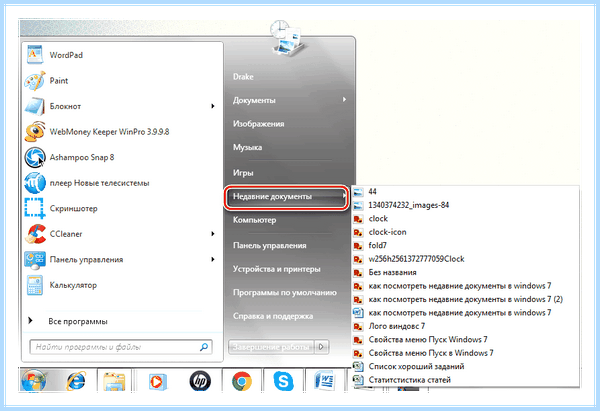The width and height of the screenshot is (600, 411).
Task: Open Программы по умолчанию
Action: tap(285, 293)
